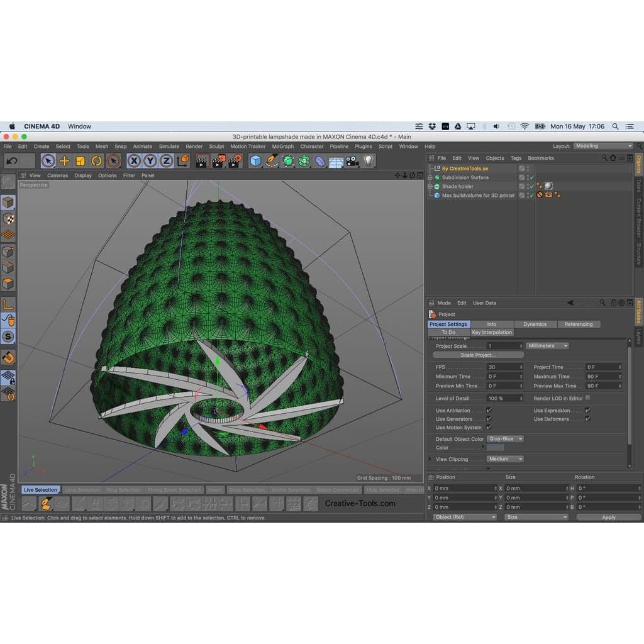Toggle the Use Animation checkbox

489,410
